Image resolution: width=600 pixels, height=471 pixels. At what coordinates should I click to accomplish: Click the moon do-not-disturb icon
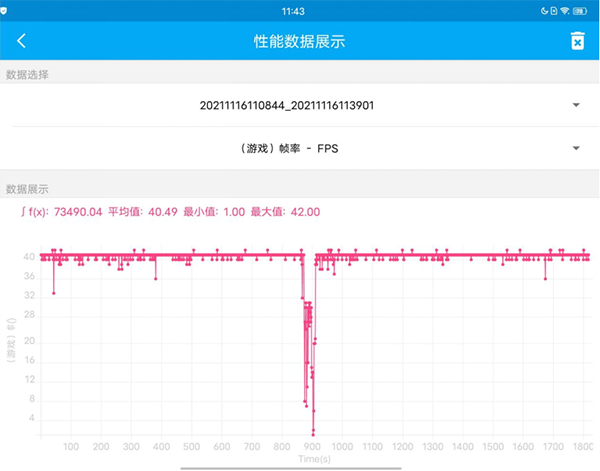545,9
